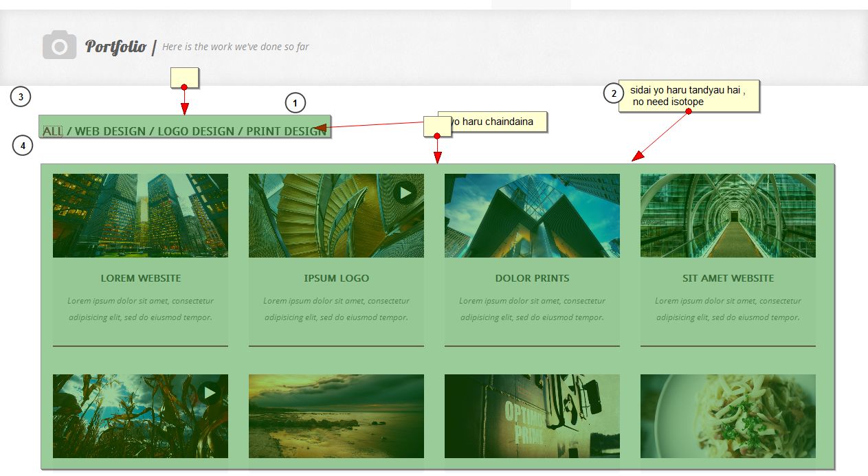
Task: Select the beach sunset thumbnail
Action: tap(336, 416)
